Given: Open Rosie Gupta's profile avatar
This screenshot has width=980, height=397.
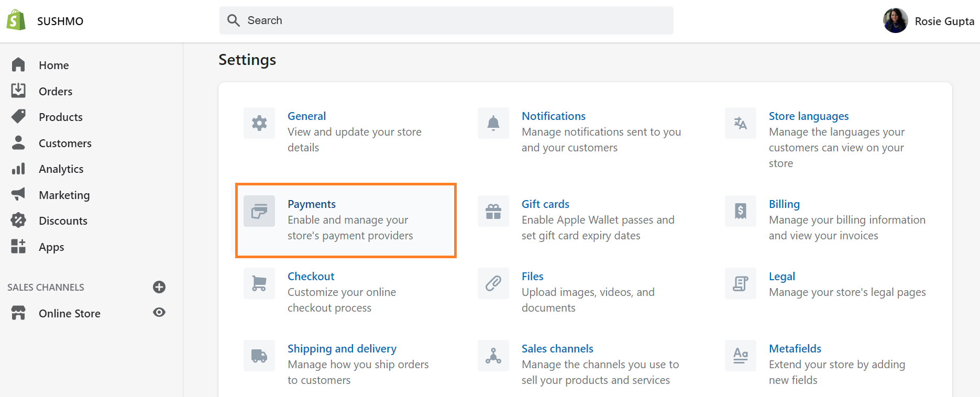Looking at the screenshot, I should [896, 20].
